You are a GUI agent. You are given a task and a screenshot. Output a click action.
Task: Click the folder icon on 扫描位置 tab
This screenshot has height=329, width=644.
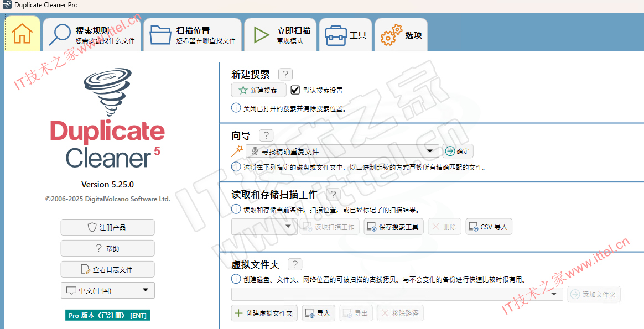coord(160,34)
